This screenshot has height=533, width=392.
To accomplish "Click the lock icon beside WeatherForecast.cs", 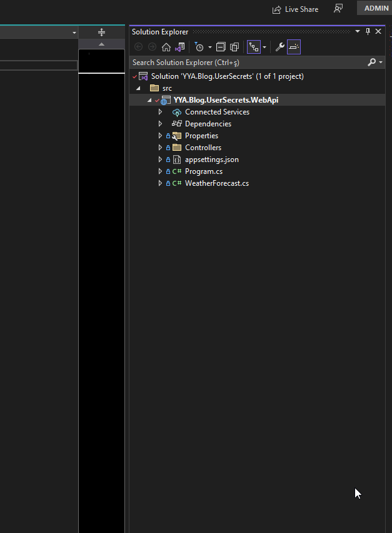I will pyautogui.click(x=168, y=183).
